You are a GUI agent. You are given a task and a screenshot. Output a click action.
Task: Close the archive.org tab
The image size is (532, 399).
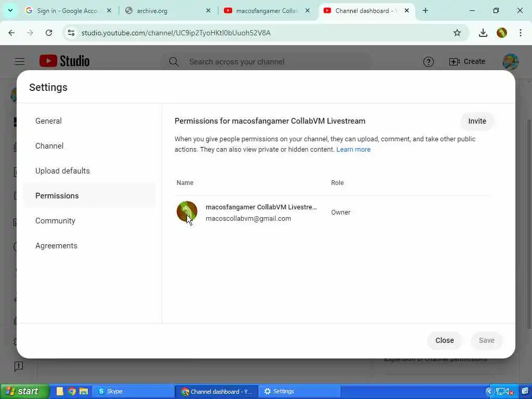[x=208, y=10]
